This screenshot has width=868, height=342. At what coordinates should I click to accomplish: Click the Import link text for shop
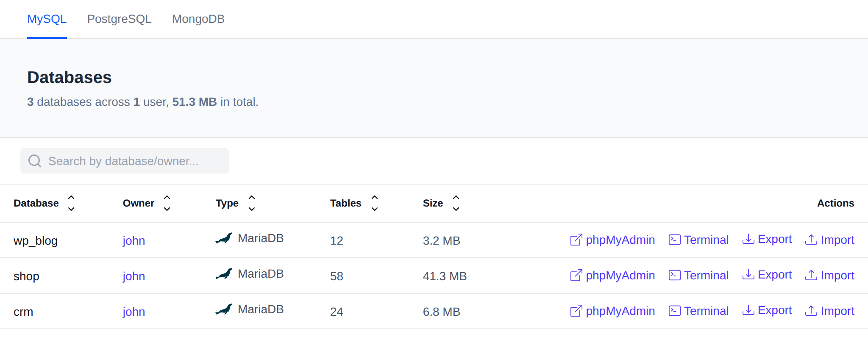pyautogui.click(x=837, y=276)
